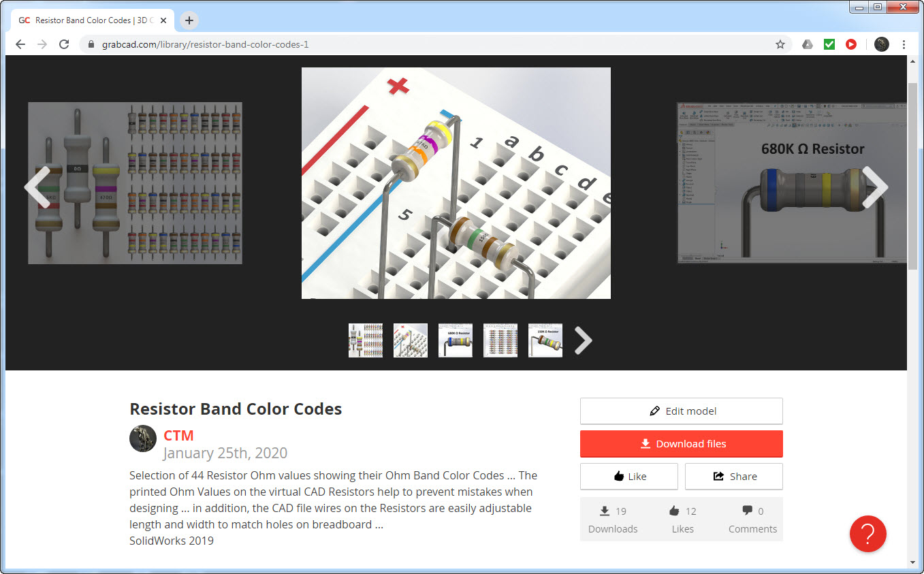Click the scrollbar up arrow
Viewport: 924px width, 574px height.
(913, 61)
